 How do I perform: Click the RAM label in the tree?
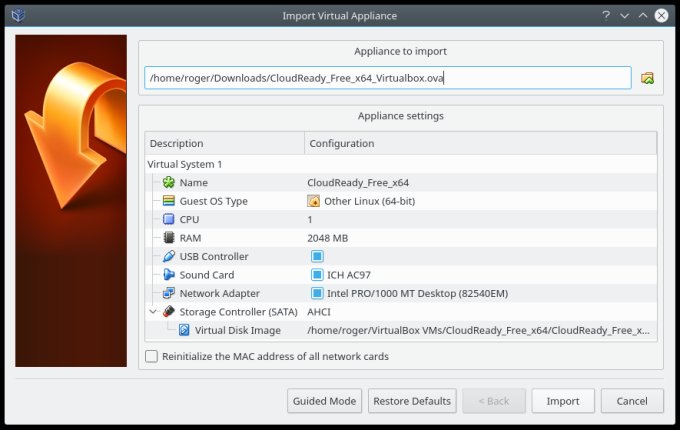click(190, 238)
